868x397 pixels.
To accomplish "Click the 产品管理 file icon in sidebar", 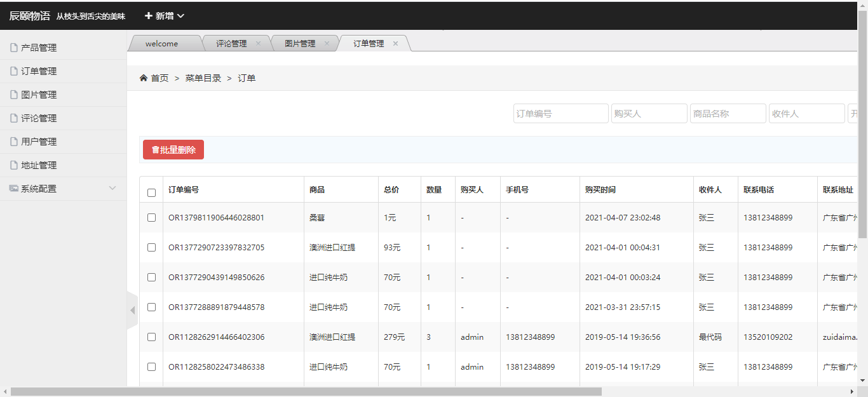I will (x=14, y=48).
